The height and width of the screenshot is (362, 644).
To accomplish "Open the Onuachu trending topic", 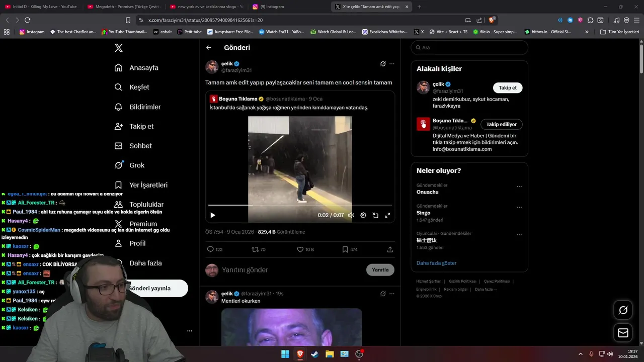I will click(x=428, y=192).
